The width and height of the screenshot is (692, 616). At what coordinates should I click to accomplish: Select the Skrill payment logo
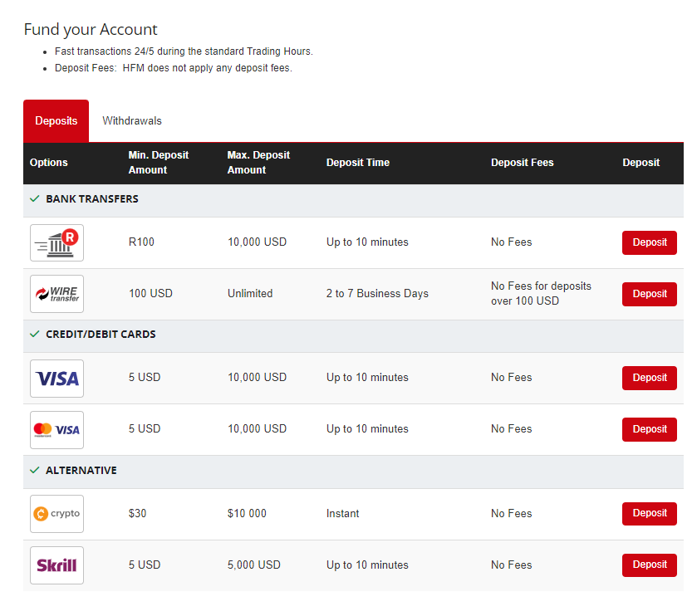(x=56, y=565)
